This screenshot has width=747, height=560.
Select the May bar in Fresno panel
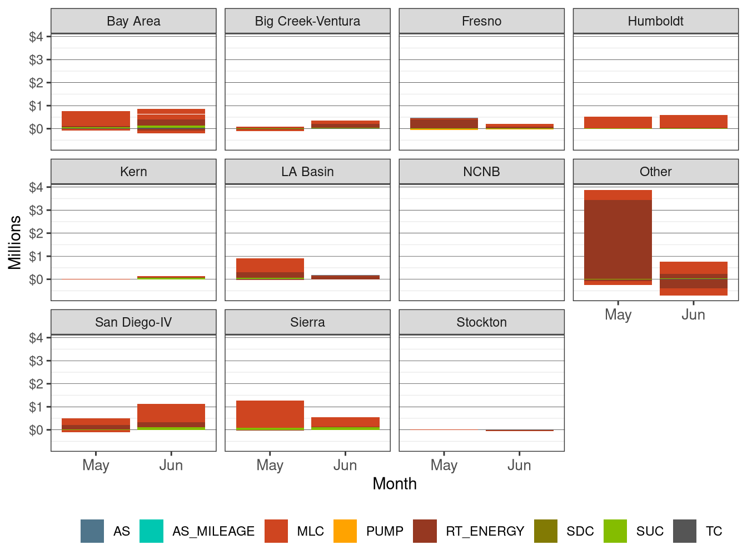[444, 124]
